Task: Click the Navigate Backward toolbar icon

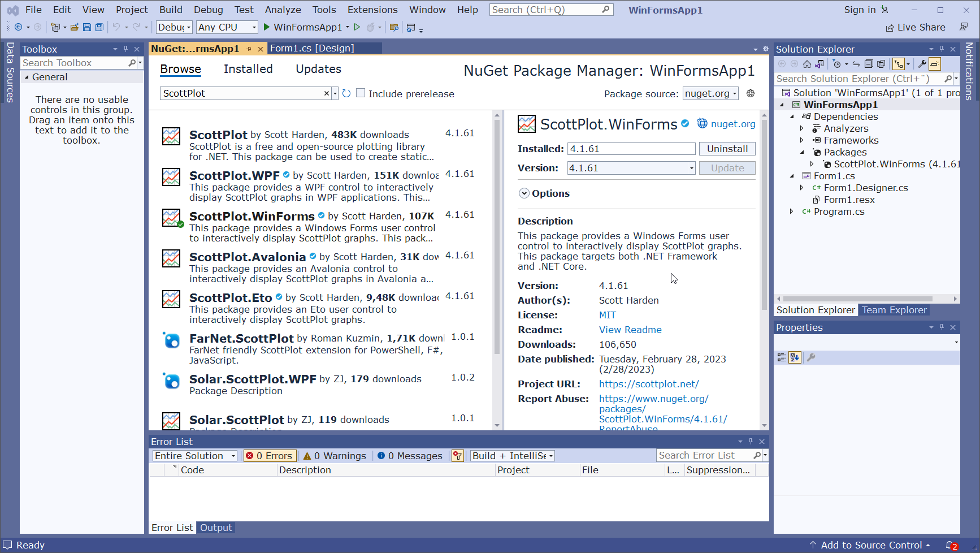Action: 18,27
